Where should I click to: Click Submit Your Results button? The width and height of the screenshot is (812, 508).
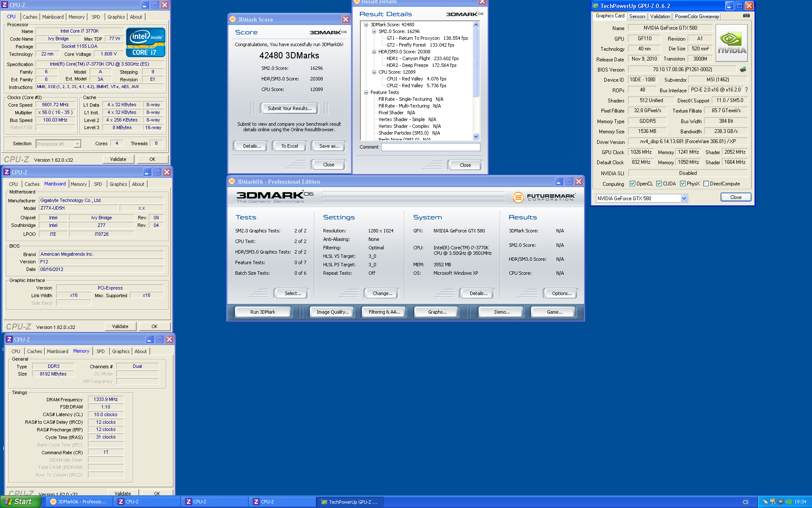coord(289,108)
